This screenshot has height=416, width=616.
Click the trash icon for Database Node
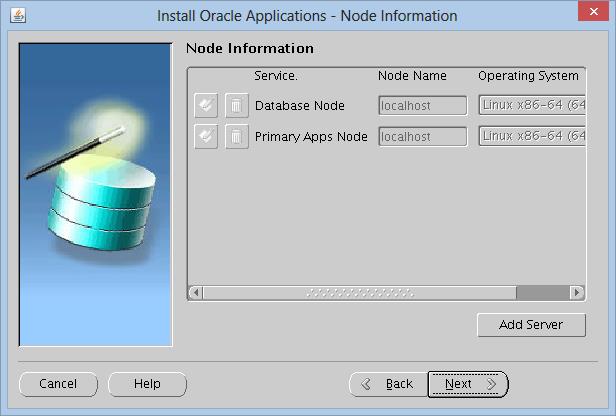click(236, 105)
